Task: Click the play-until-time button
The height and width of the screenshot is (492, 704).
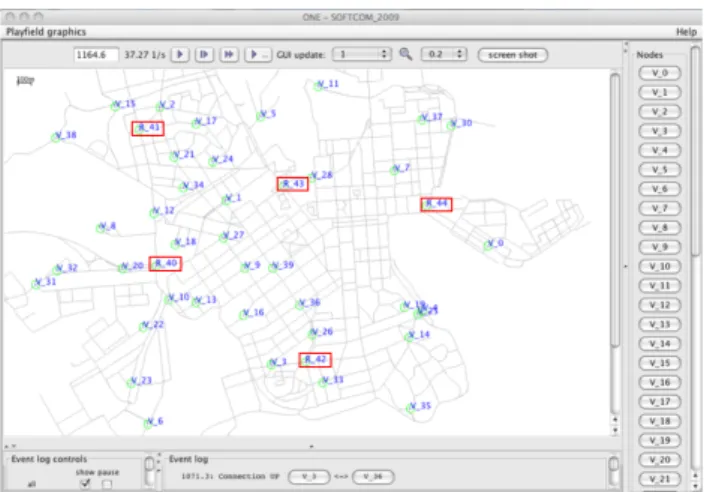Action: click(258, 54)
